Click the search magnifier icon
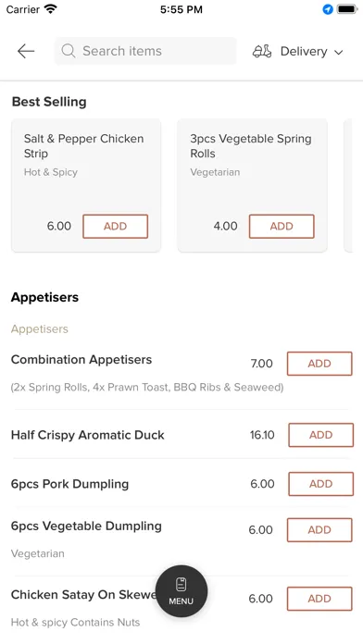This screenshot has height=644, width=363. [x=69, y=51]
